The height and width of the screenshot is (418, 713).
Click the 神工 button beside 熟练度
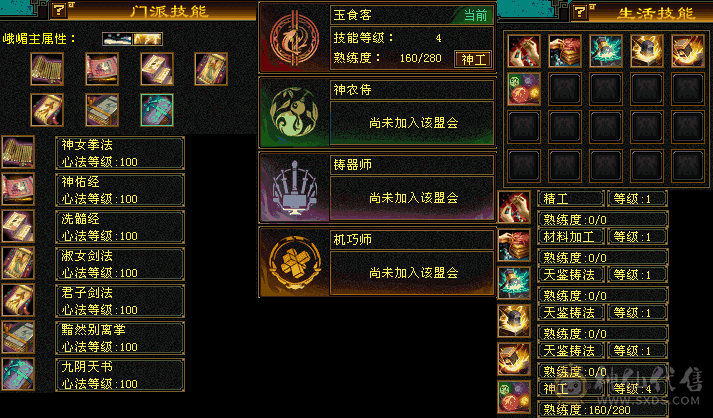473,59
